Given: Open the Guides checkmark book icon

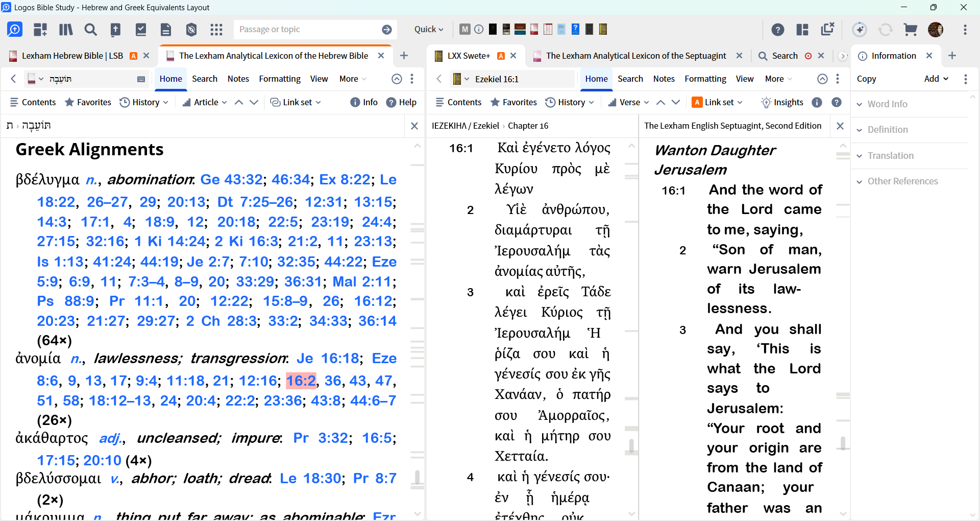Looking at the screenshot, I should tap(141, 30).
